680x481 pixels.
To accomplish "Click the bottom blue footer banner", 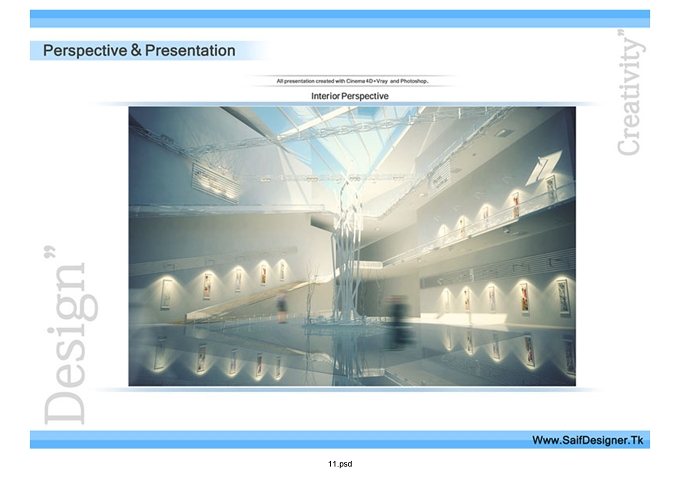I will tap(340, 440).
